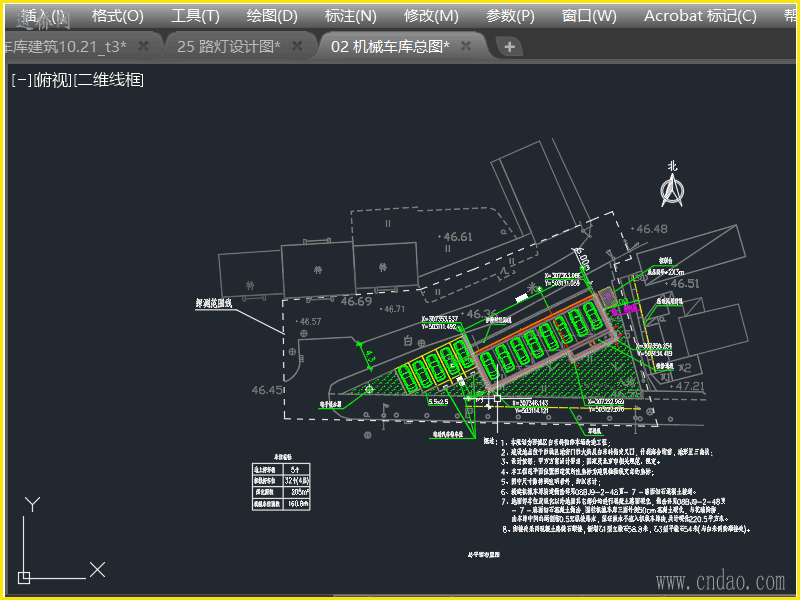The height and width of the screenshot is (600, 800).
Task: Close the 25 路灯设计图 tab
Action: (297, 46)
